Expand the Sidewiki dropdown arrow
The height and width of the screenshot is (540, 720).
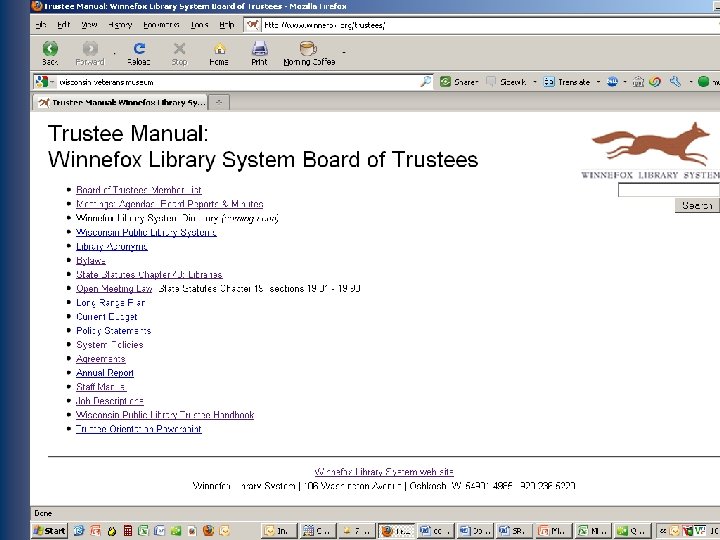(x=534, y=82)
